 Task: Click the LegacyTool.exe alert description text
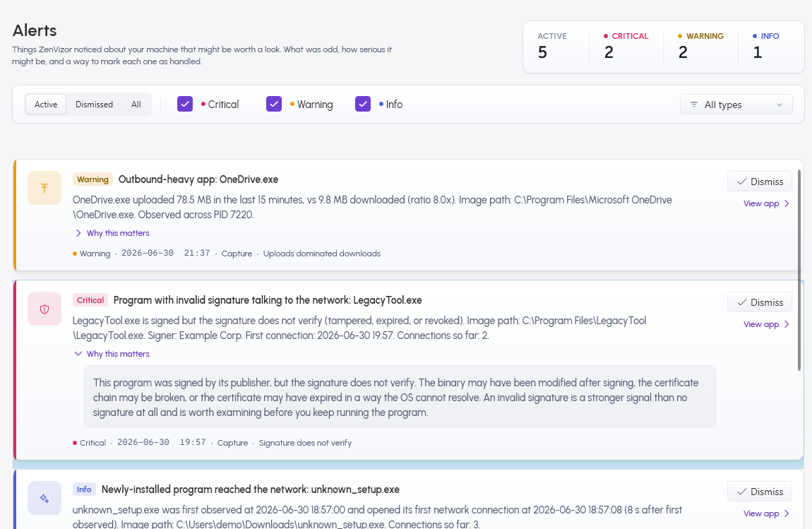coord(359,328)
